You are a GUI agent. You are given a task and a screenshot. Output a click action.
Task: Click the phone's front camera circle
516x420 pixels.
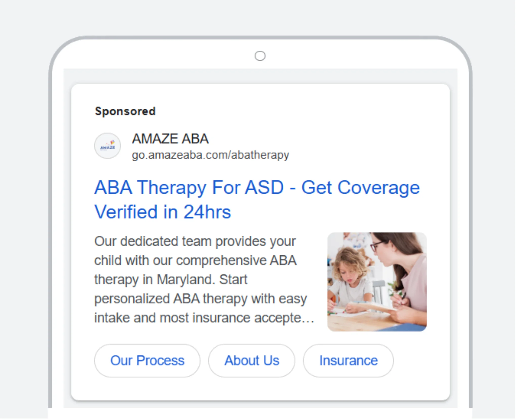click(x=260, y=56)
